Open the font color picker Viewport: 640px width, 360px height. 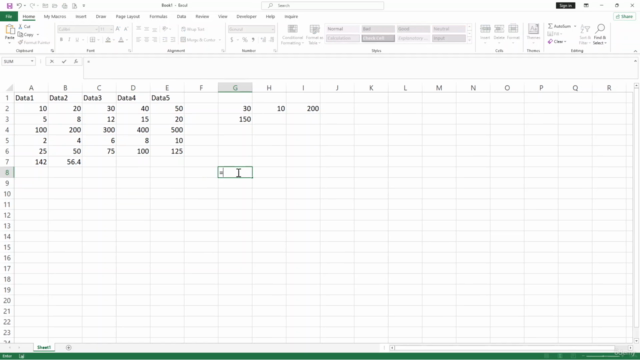[121, 40]
